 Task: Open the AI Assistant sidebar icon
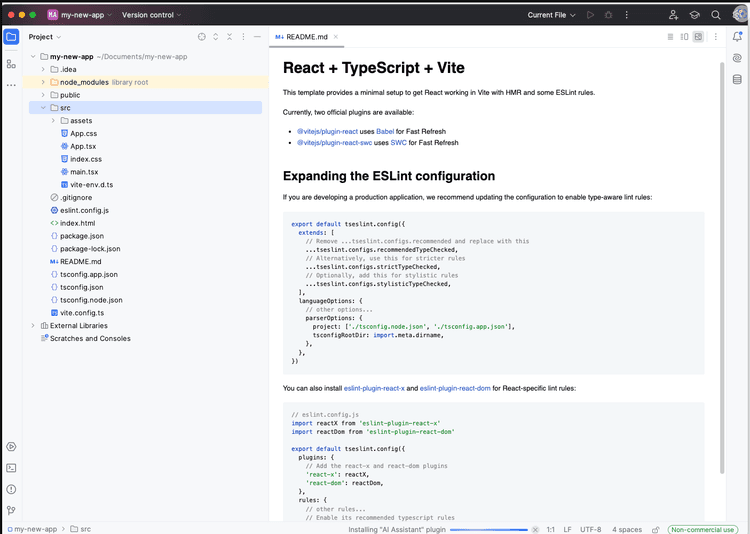pos(737,58)
